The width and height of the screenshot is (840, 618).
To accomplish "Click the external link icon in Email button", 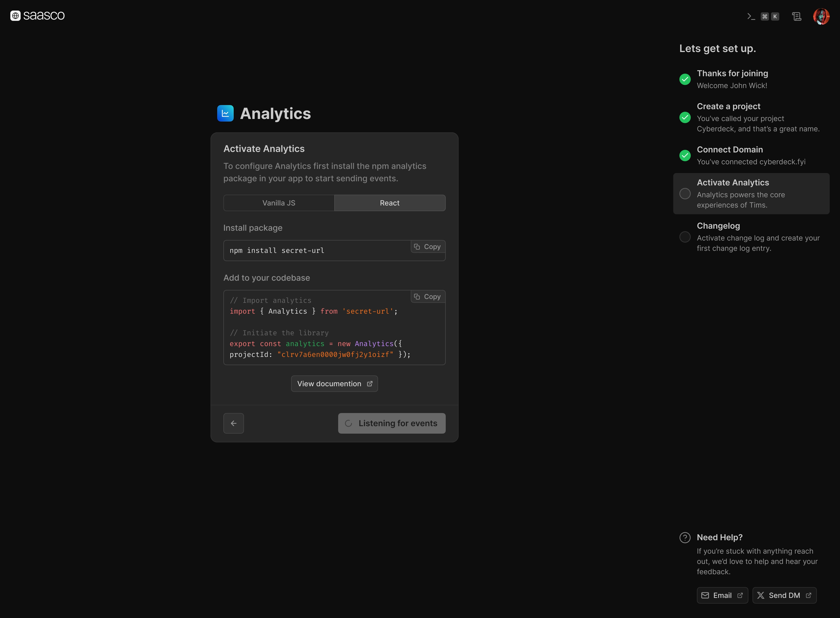I will point(740,596).
